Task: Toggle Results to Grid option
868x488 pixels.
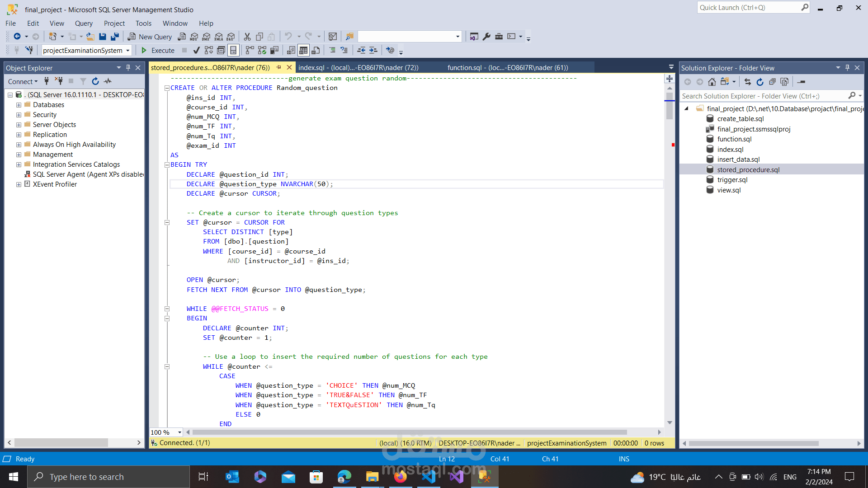Action: [x=303, y=50]
